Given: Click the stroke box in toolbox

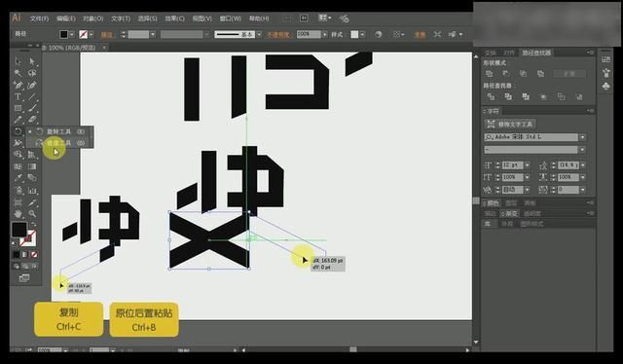Looking at the screenshot, I should (28, 238).
